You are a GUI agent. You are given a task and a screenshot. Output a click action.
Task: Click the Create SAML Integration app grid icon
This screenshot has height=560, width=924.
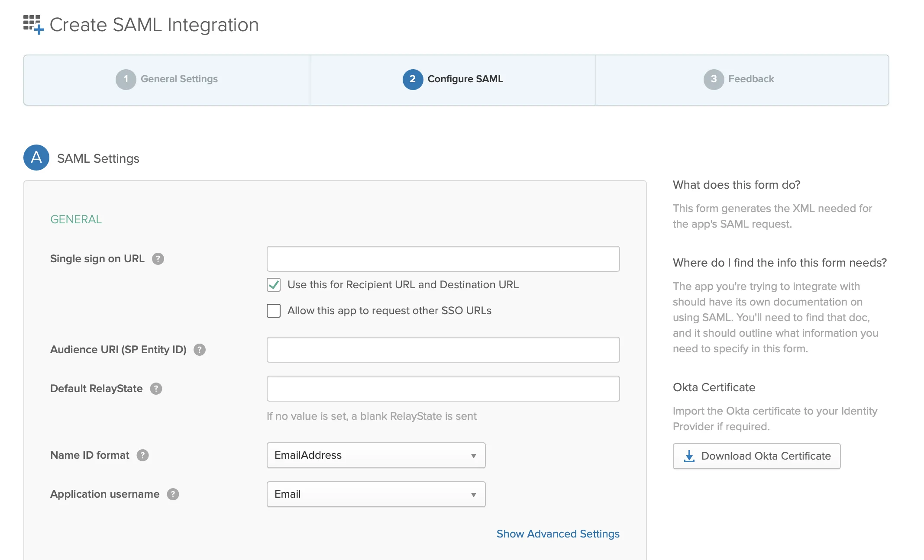coord(33,25)
